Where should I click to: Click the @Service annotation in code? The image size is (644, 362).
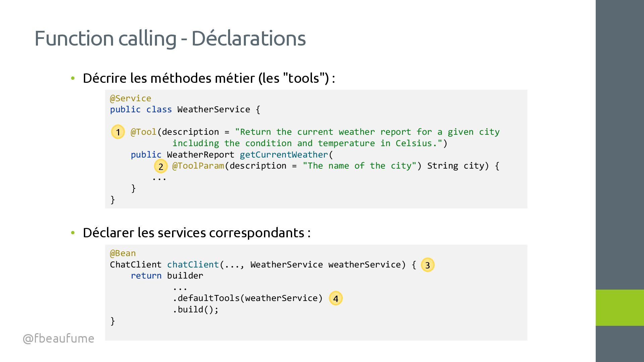(130, 99)
